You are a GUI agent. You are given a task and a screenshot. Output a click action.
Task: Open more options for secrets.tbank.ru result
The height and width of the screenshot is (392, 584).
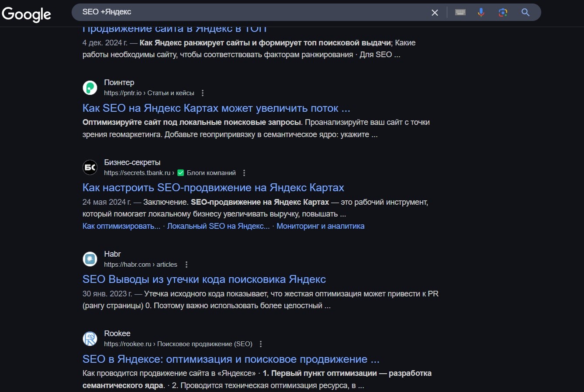(244, 173)
